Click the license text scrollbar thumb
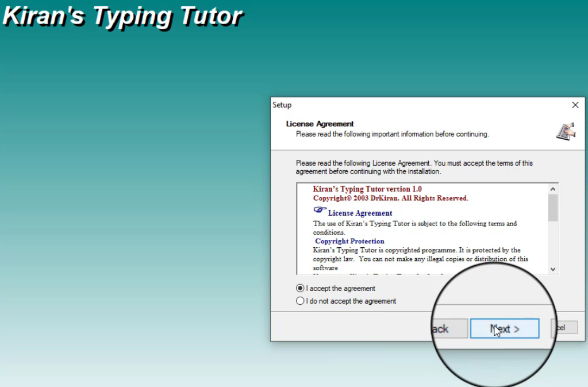The image size is (588, 387). click(553, 208)
